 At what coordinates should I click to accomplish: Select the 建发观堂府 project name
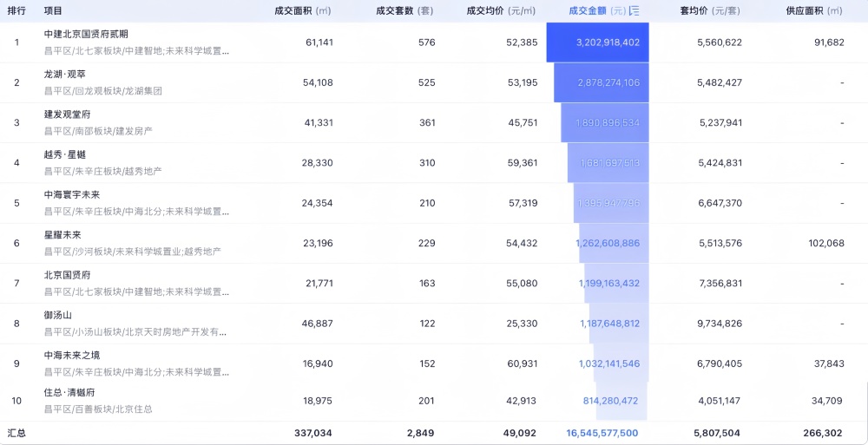point(67,115)
